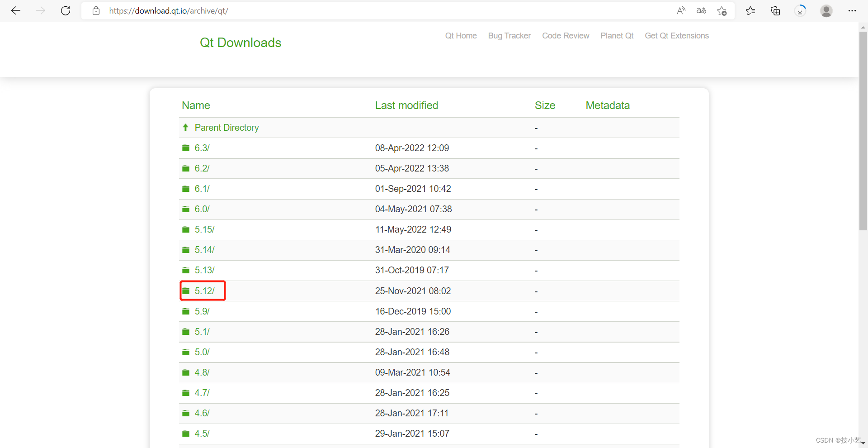
Task: Open the Qt Home nav link
Action: [x=461, y=36]
